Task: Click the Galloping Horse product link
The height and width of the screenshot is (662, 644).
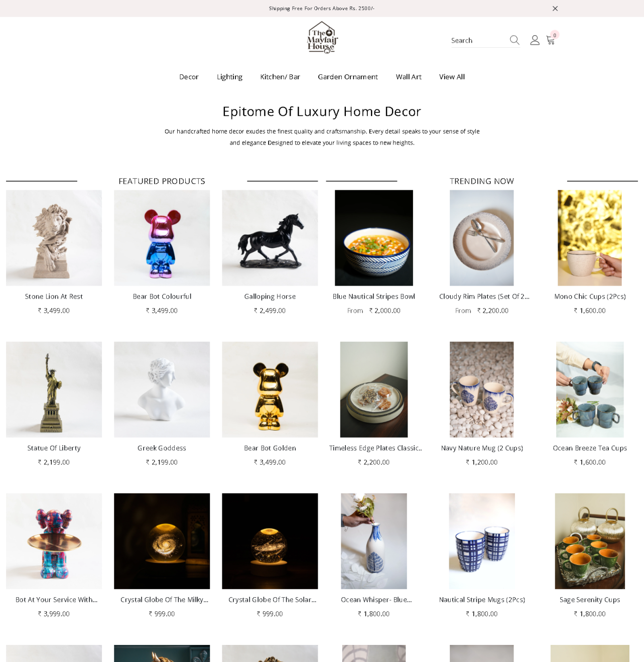Action: click(x=270, y=297)
